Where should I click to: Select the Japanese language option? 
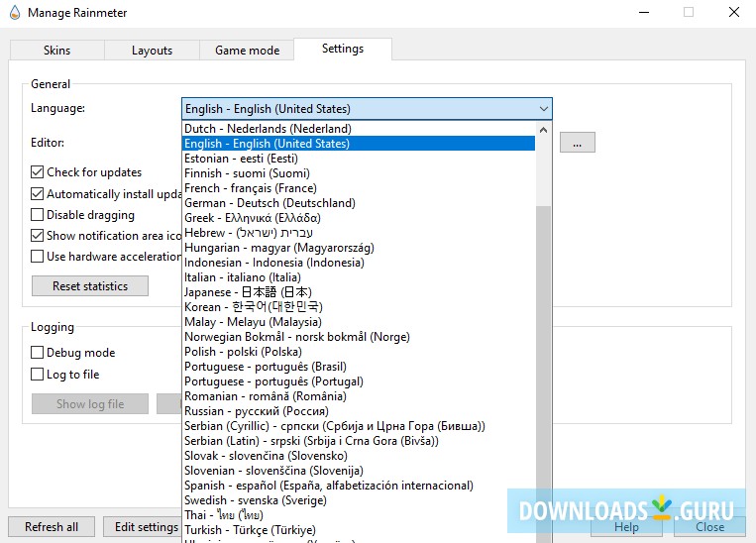[360, 292]
